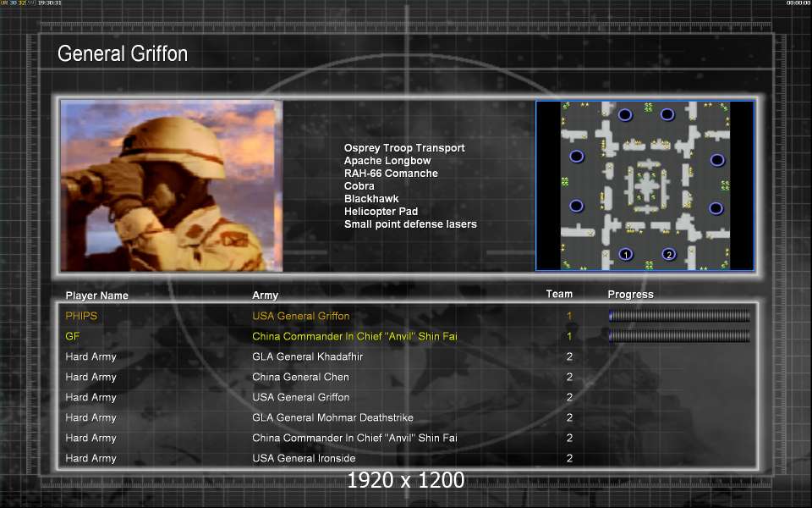
Task: Click the Army column header
Action: [x=265, y=295]
